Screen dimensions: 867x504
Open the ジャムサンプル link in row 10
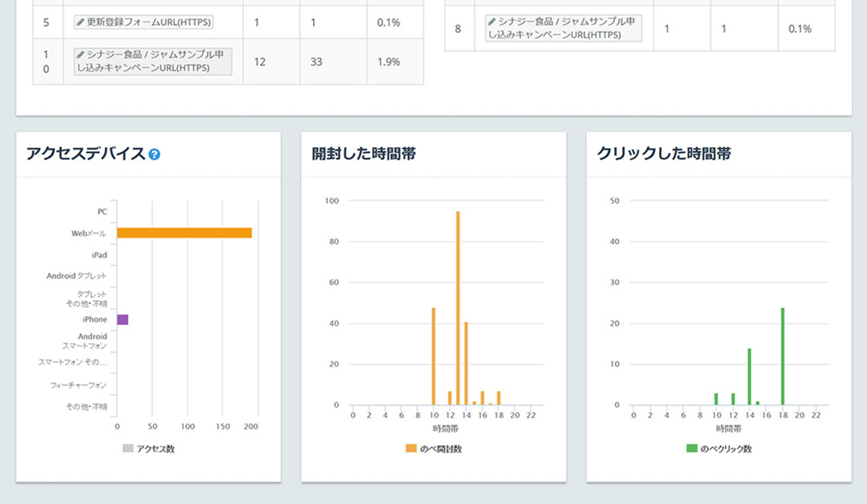[153, 61]
